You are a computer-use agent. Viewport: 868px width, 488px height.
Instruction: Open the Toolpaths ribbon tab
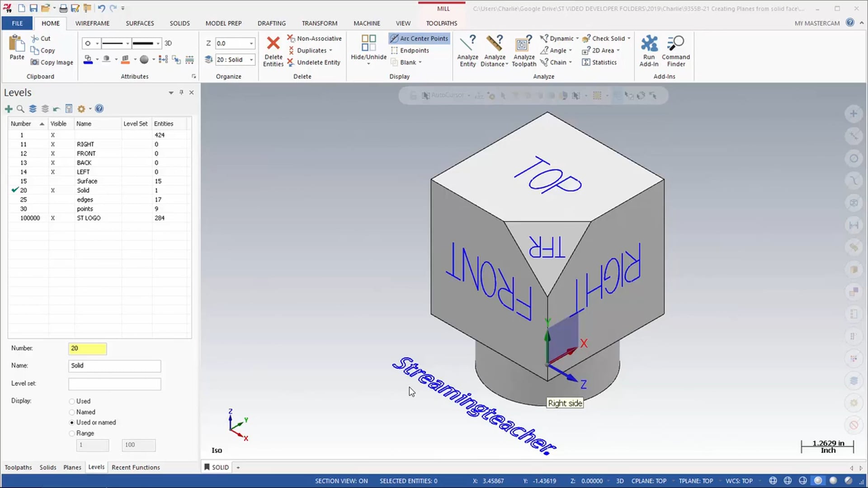(441, 23)
